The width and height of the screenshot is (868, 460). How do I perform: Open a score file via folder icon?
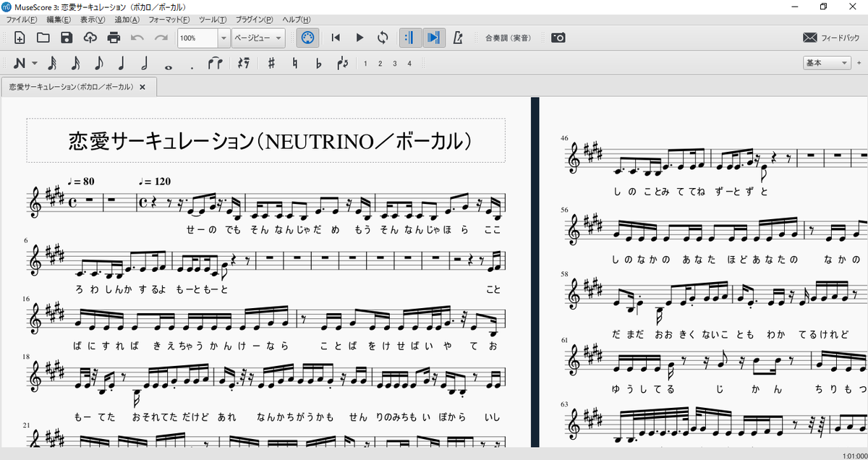43,38
